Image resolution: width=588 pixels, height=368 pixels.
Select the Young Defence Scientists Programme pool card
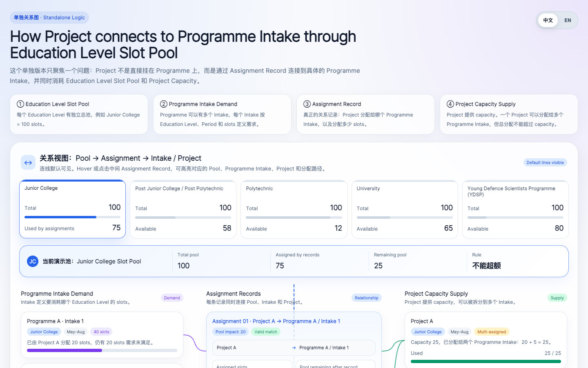click(515, 209)
